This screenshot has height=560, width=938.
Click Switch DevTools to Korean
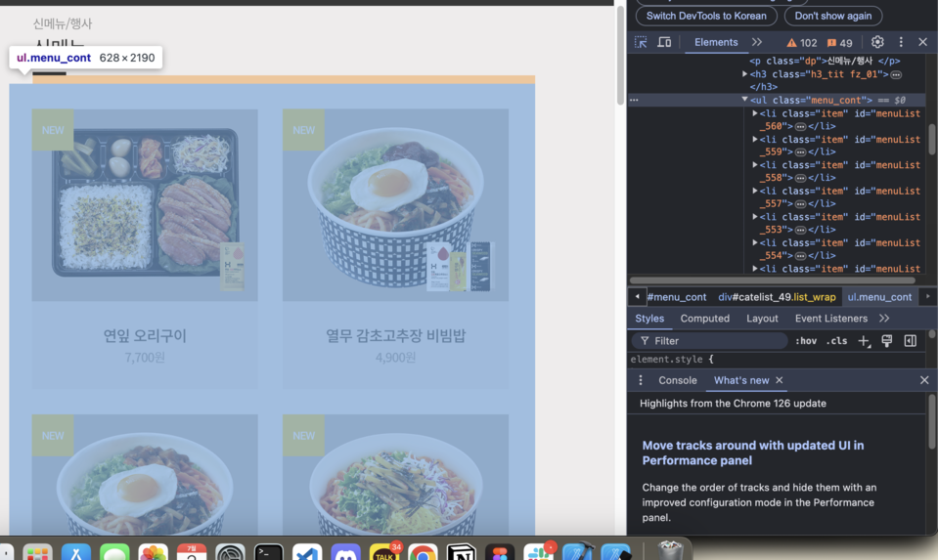(706, 17)
